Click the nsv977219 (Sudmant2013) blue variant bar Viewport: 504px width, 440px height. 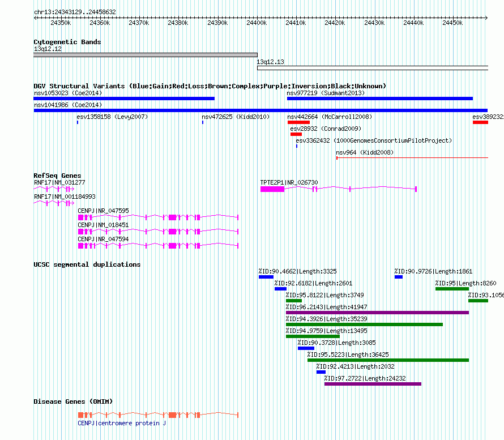380,99
